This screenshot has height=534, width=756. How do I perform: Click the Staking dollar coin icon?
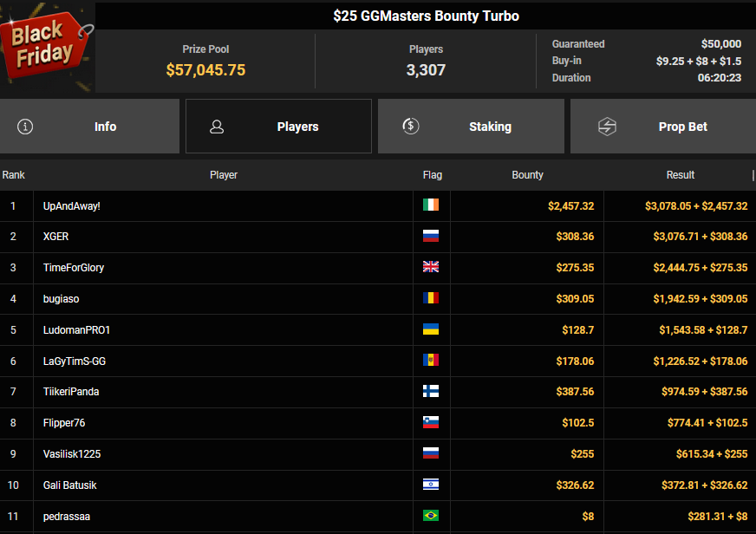coord(411,127)
